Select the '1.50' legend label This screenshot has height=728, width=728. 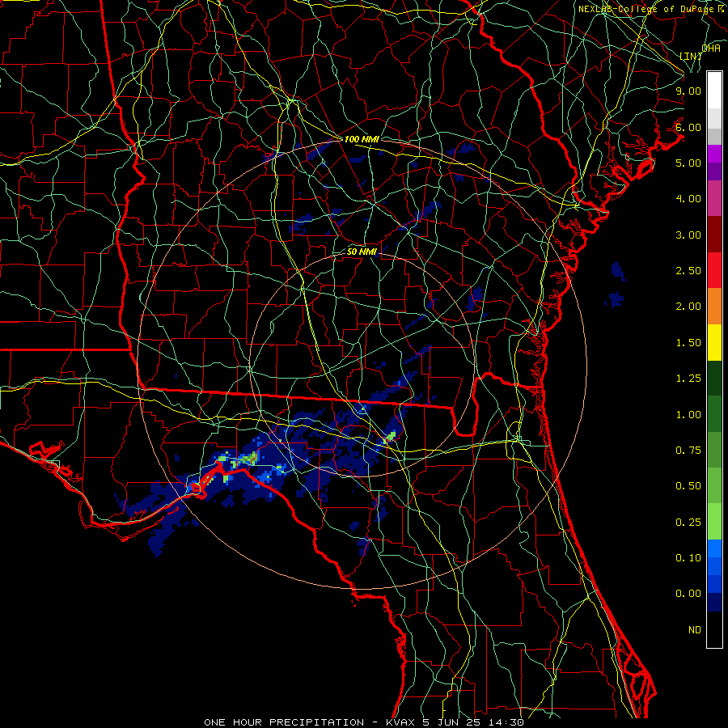point(688,343)
